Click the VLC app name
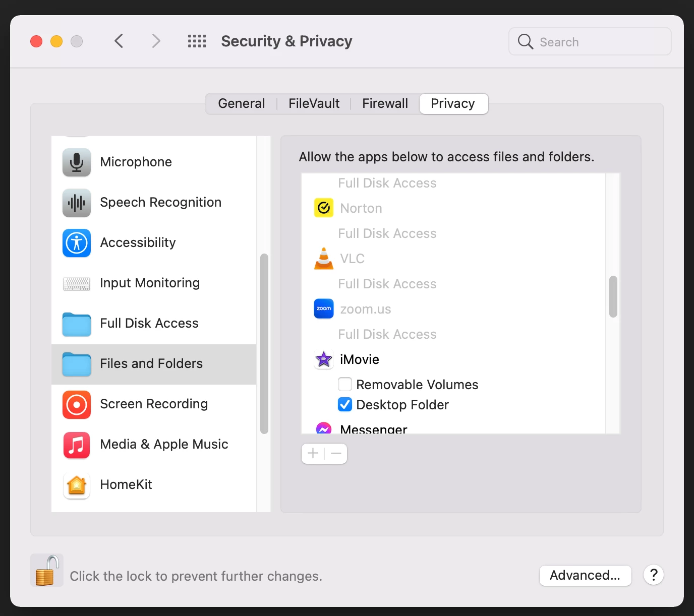Image resolution: width=694 pixels, height=616 pixels. click(x=352, y=259)
